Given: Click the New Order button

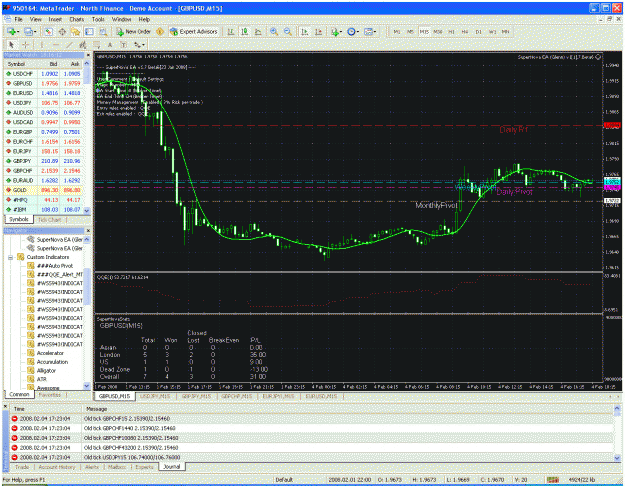Looking at the screenshot, I should tap(133, 31).
